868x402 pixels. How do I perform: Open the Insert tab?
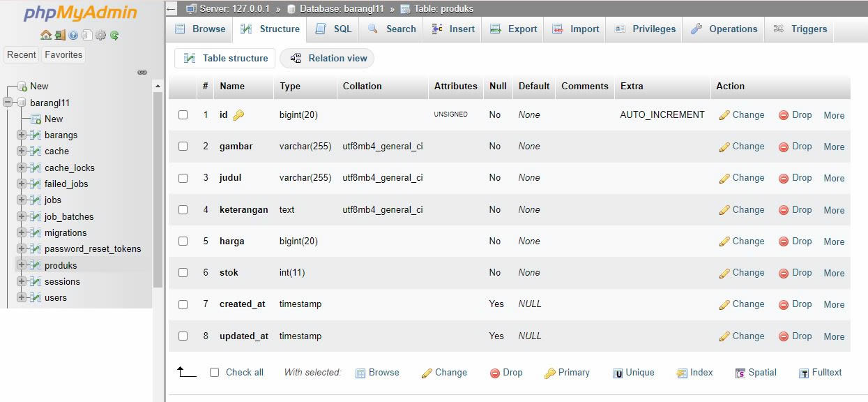pyautogui.click(x=453, y=29)
